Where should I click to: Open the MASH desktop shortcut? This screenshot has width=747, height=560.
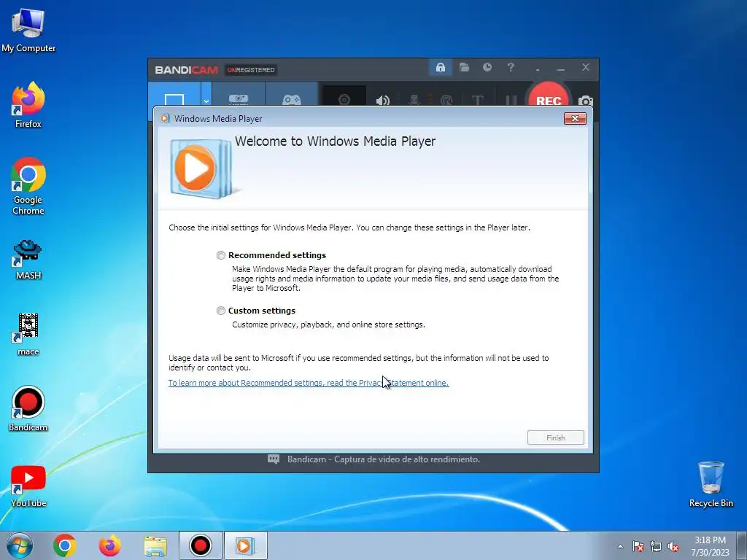point(28,260)
